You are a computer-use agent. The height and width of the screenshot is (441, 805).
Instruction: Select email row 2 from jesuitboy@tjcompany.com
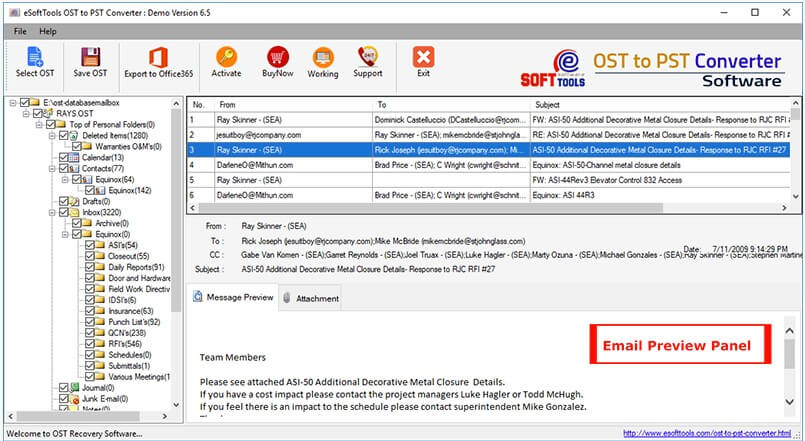coord(488,135)
